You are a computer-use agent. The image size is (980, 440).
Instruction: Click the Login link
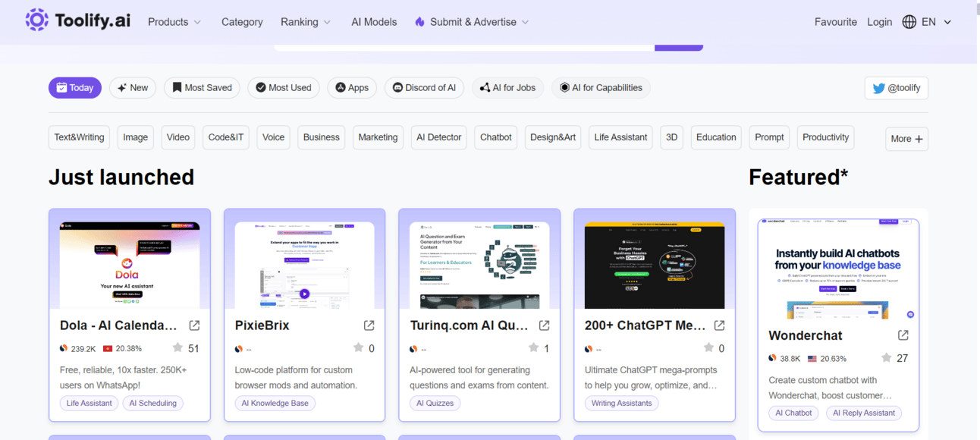point(880,22)
